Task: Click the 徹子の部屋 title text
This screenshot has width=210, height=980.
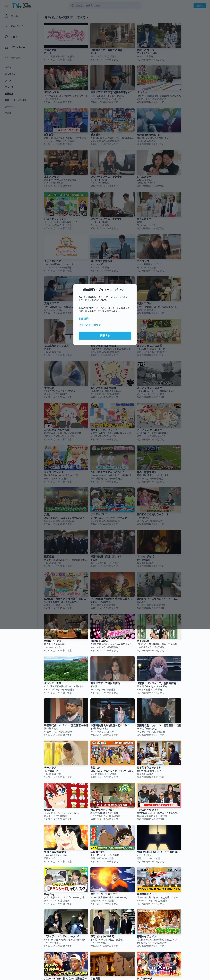Action: (x=143, y=641)
